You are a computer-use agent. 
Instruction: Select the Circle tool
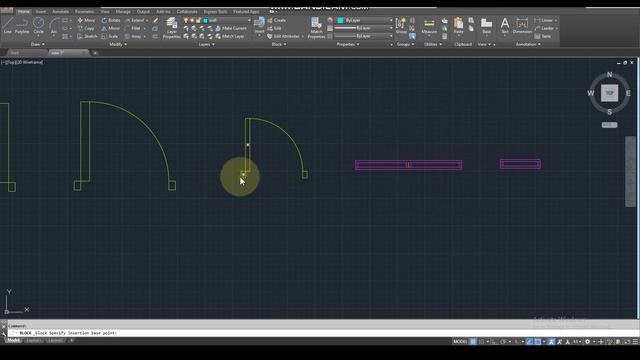point(38,25)
